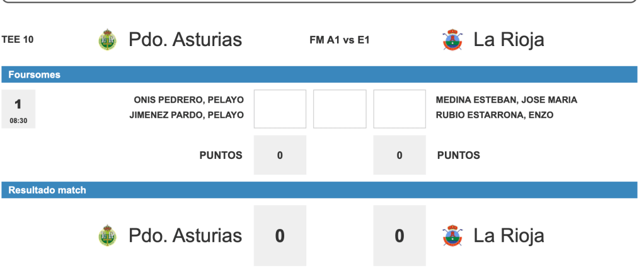Click the Pdo. Asturias crest beside TEE 10
Image resolution: width=644 pixels, height=275 pixels.
point(108,40)
